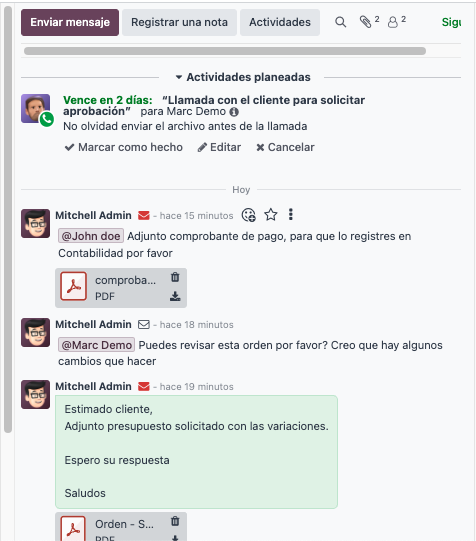Viewport: 476px width, 541px height.
Task: Select the Registrar una nota tab
Action: pyautogui.click(x=179, y=22)
